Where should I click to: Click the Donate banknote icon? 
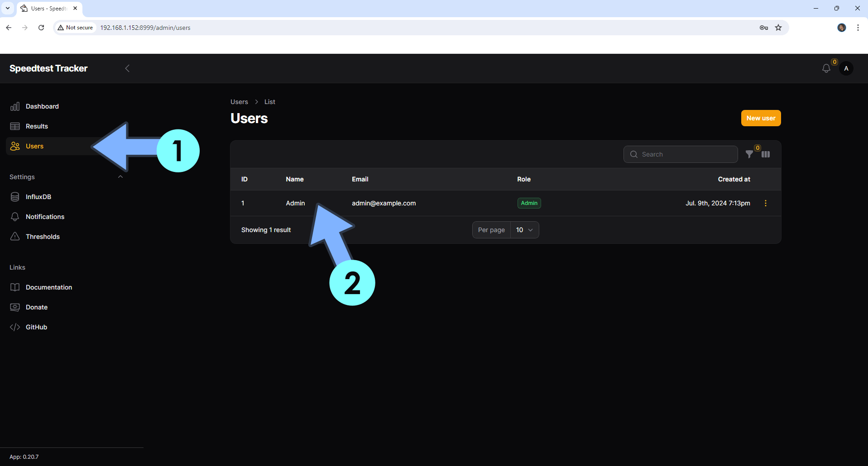(15, 307)
